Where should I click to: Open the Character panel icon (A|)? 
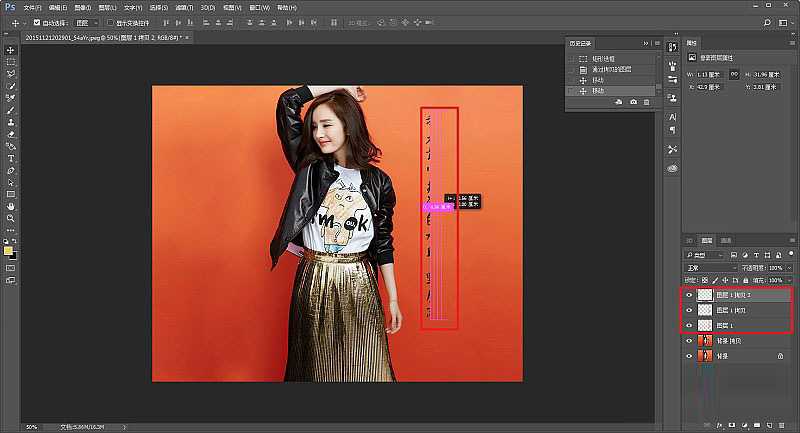click(x=672, y=117)
